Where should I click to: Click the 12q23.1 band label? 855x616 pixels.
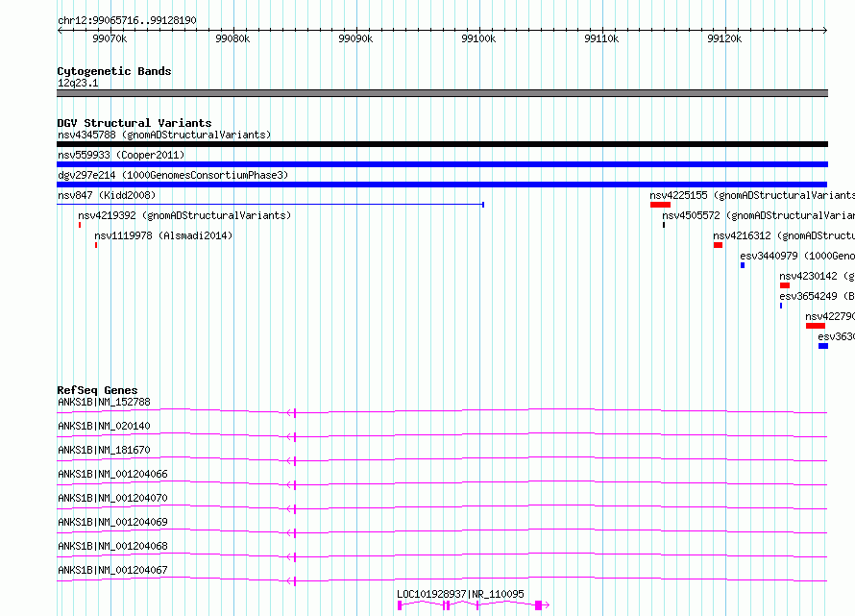(x=78, y=83)
